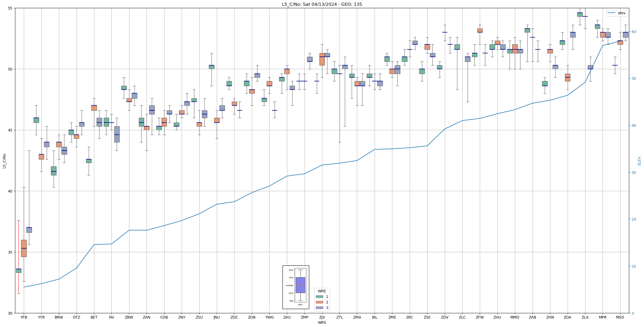644x327 pixels.
Task: Click the 'ZLA' x-axis label
Action: click(585, 317)
